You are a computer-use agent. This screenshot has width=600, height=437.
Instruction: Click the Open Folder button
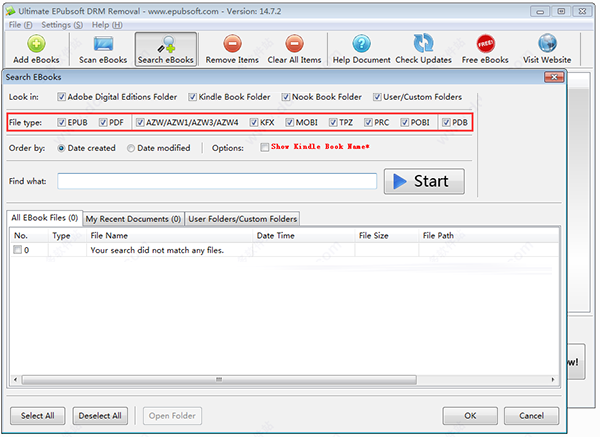(172, 416)
